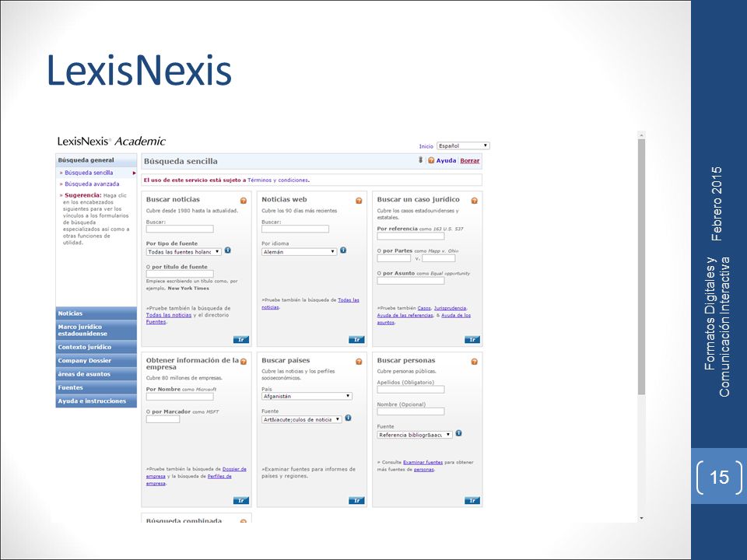
Task: Click O por título de fuente field
Action: click(180, 274)
